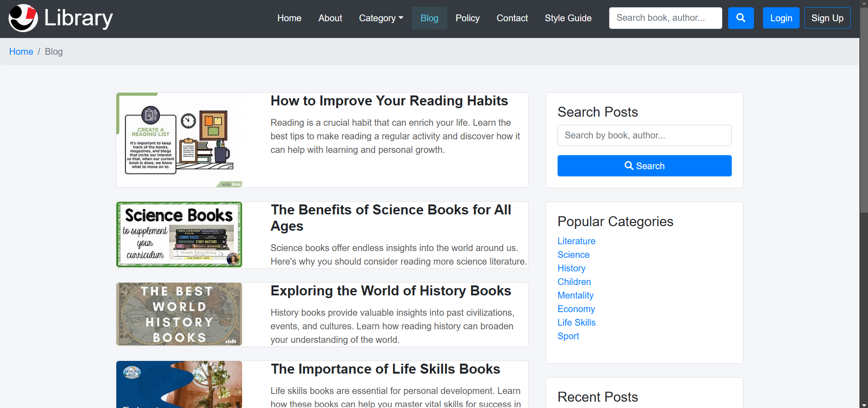Select the Life Skills category link

tap(576, 323)
